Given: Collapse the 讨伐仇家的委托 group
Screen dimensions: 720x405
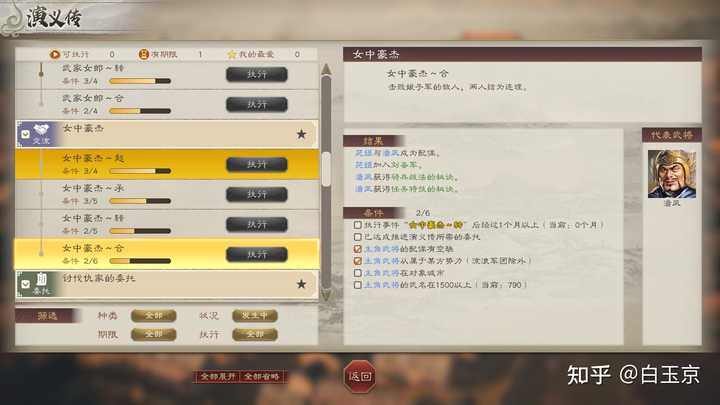Looking at the screenshot, I should point(25,284).
